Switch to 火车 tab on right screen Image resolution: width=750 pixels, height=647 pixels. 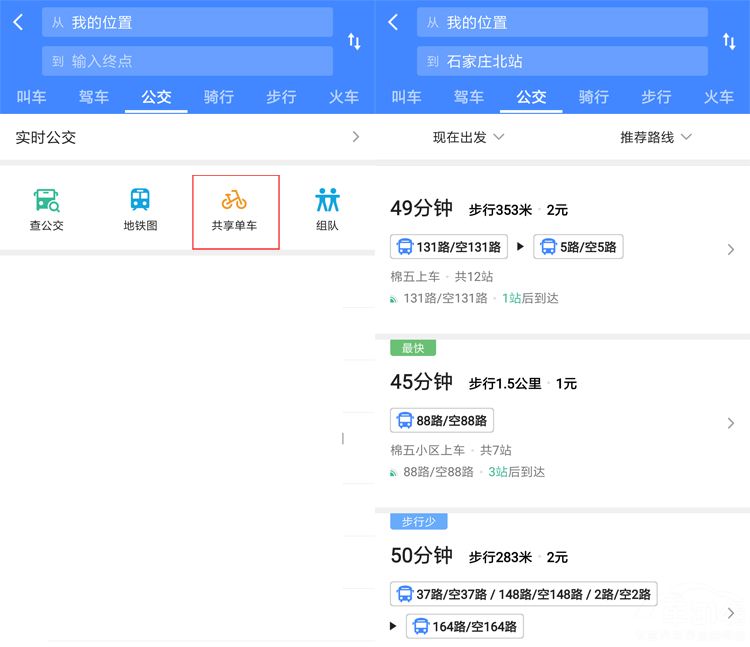(x=718, y=97)
